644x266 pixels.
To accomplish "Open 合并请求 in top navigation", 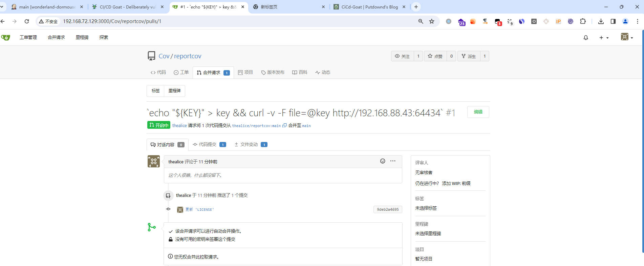I will point(56,37).
